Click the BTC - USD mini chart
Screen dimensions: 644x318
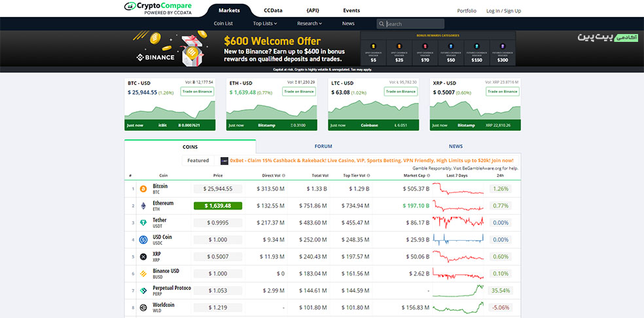(x=170, y=110)
